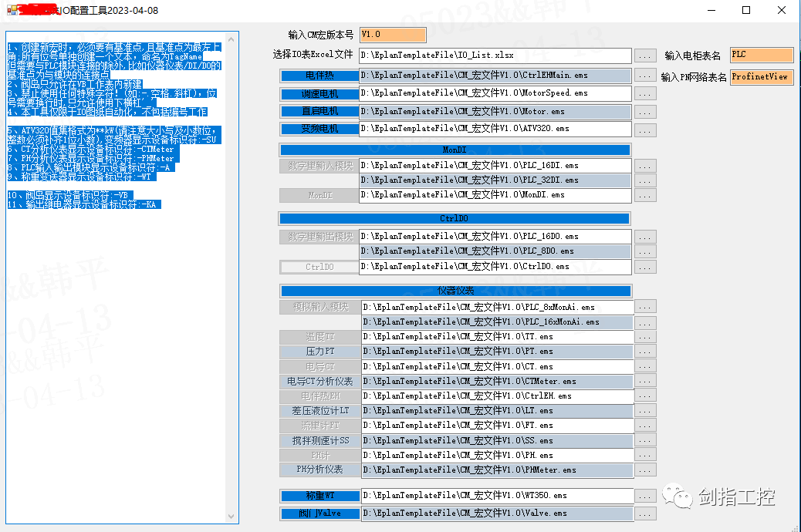This screenshot has height=532, width=801.
Task: Open file browser beside WT350.ems path
Action: (645, 496)
